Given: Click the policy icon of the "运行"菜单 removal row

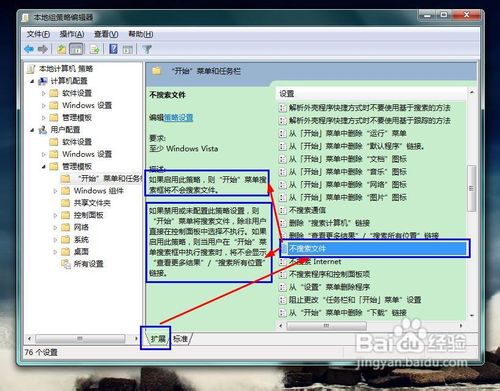Looking at the screenshot, I should pos(282,134).
